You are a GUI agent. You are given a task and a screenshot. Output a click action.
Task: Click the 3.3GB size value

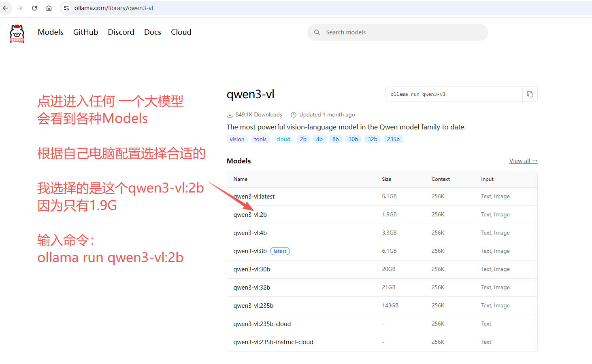point(389,233)
